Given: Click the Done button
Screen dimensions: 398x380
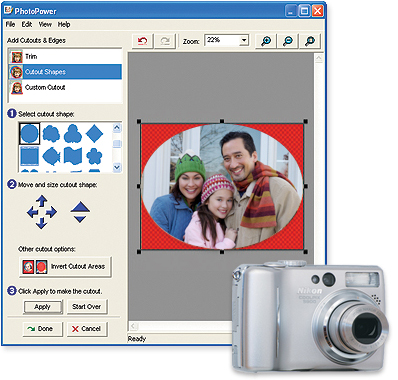Looking at the screenshot, I should point(42,329).
